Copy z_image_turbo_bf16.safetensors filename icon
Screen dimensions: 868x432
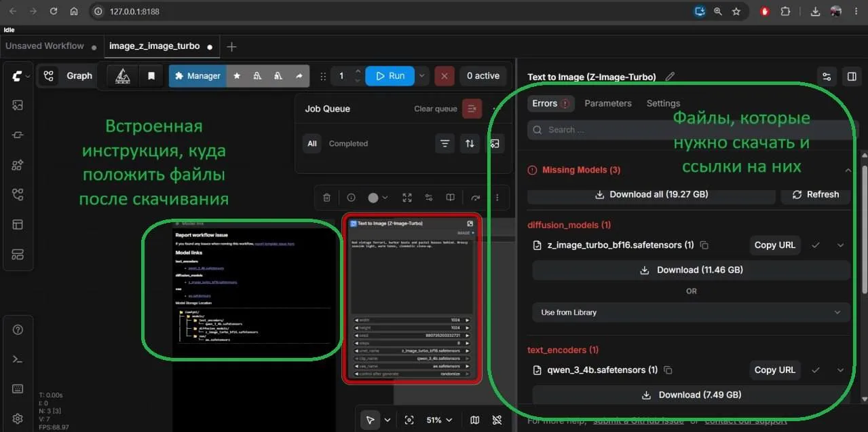pos(704,245)
